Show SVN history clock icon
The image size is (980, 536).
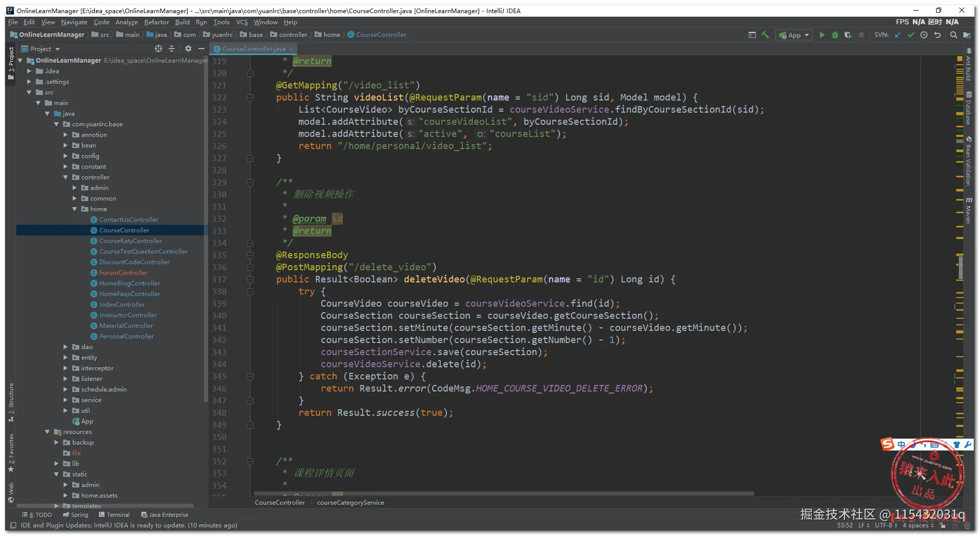coord(924,35)
